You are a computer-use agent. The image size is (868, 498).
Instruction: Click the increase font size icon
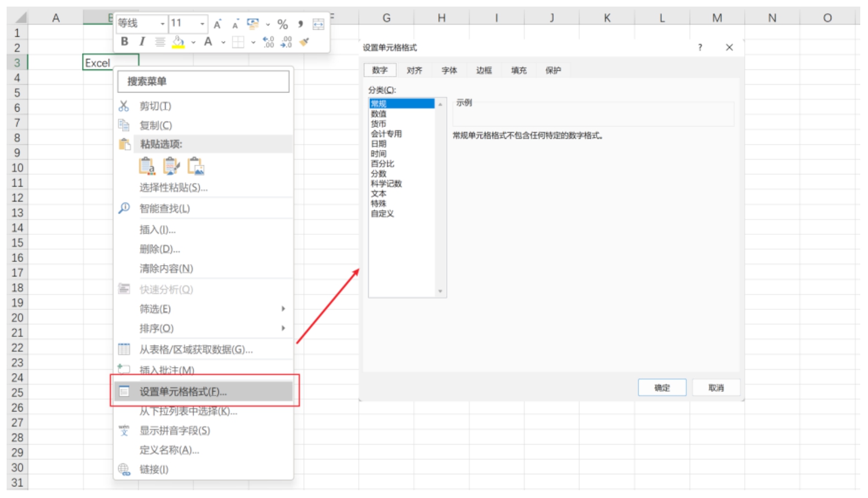(x=217, y=24)
